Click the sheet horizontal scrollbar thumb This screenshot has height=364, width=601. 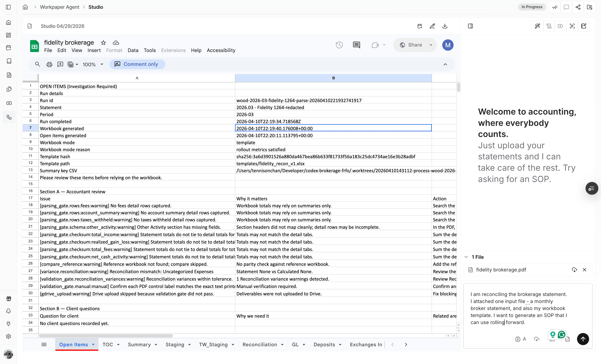[x=106, y=336]
